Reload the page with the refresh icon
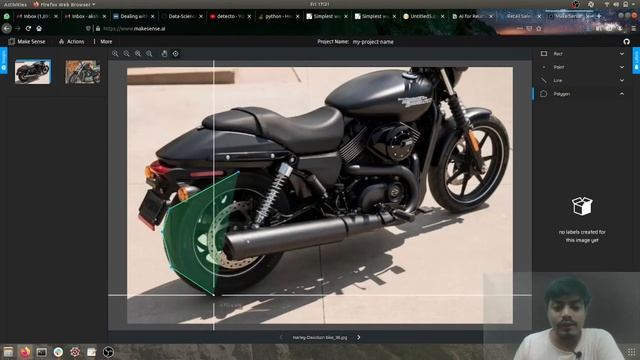 click(28, 29)
